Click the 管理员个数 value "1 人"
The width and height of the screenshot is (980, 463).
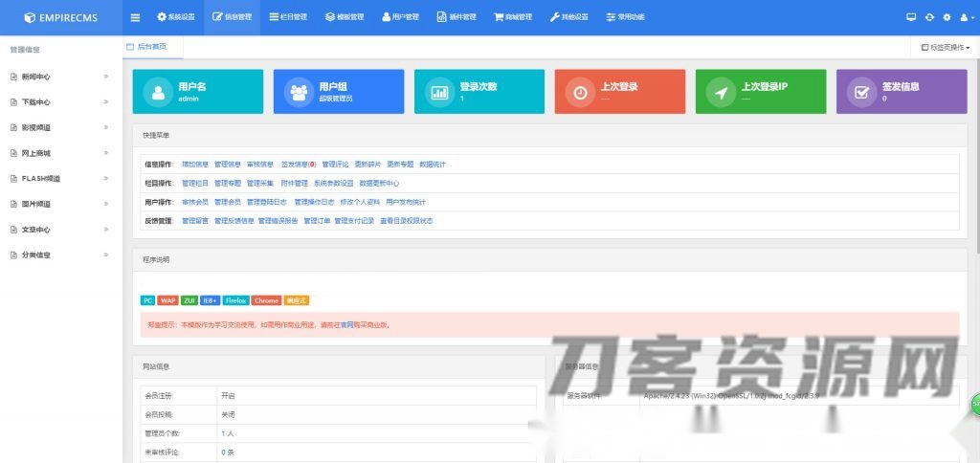pos(228,433)
